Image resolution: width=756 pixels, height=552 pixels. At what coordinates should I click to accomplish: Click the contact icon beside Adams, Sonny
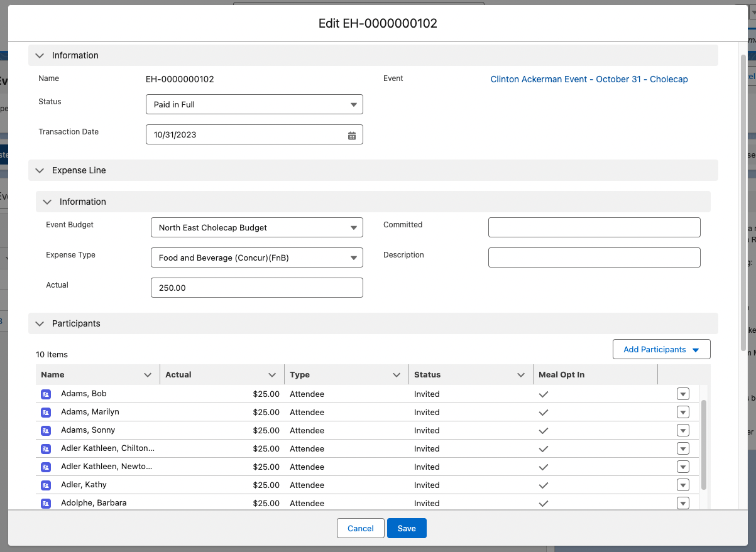point(45,431)
